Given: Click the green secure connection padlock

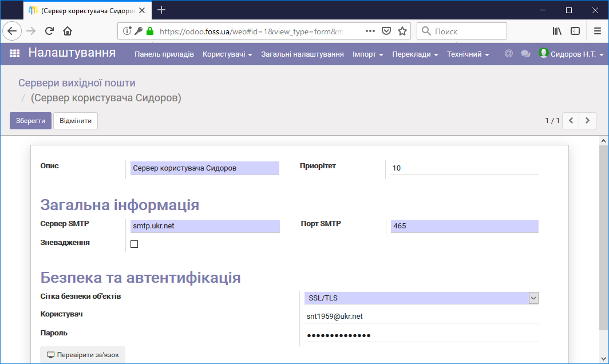Looking at the screenshot, I should tap(150, 31).
